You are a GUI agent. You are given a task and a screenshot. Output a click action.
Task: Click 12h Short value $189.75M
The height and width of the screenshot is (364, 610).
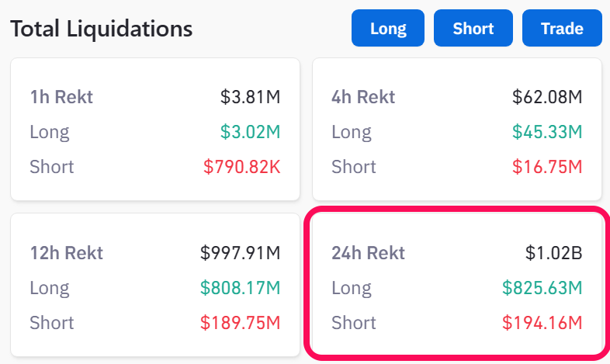[240, 323]
